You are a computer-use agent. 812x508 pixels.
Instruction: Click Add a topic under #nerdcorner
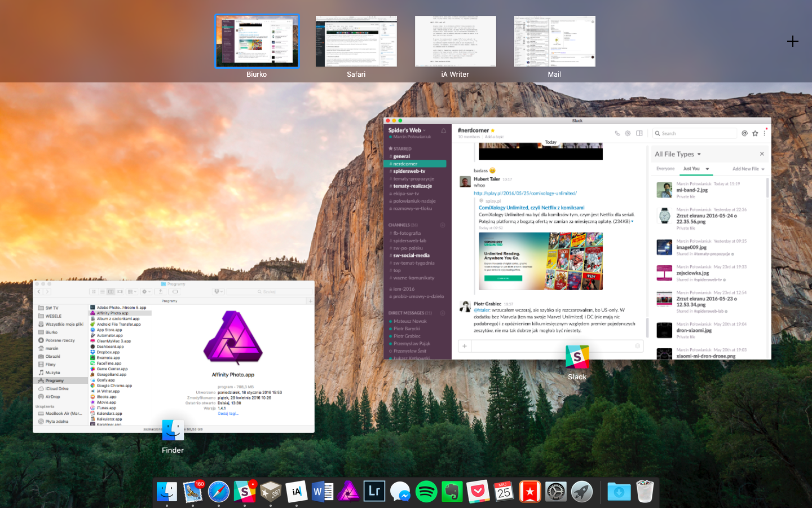494,137
